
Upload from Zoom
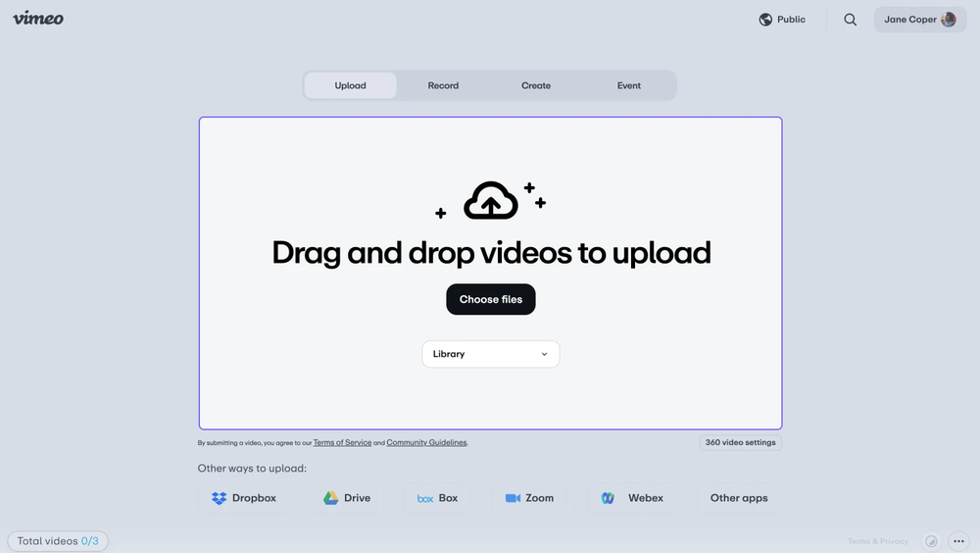529,498
